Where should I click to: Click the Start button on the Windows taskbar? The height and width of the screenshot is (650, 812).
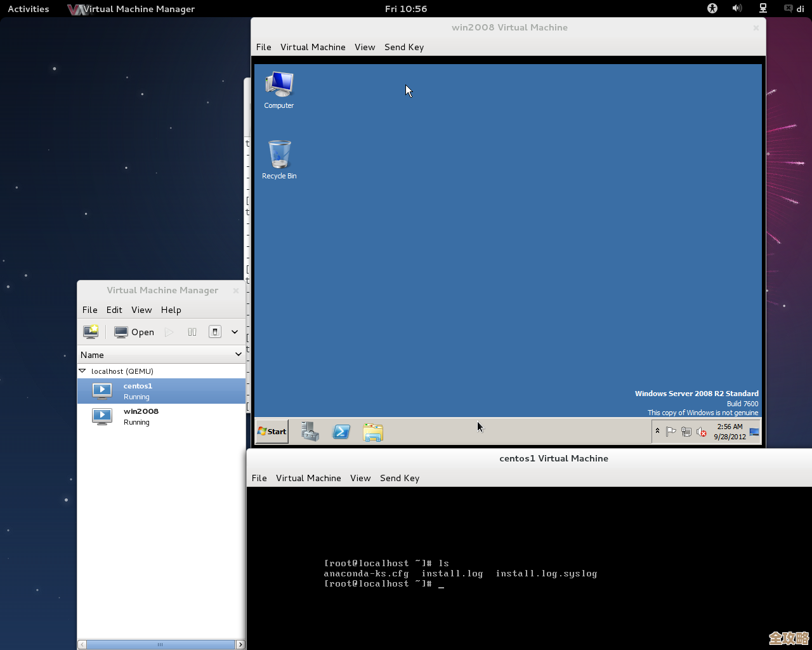271,432
